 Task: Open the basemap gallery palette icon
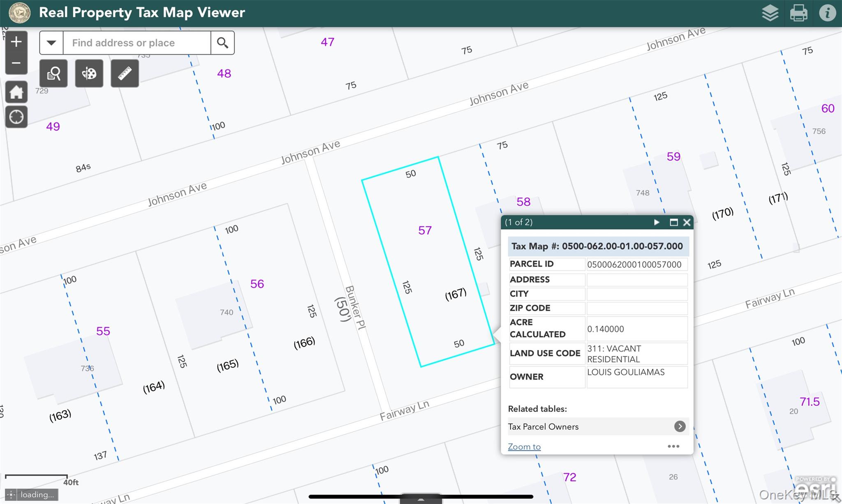coord(89,73)
